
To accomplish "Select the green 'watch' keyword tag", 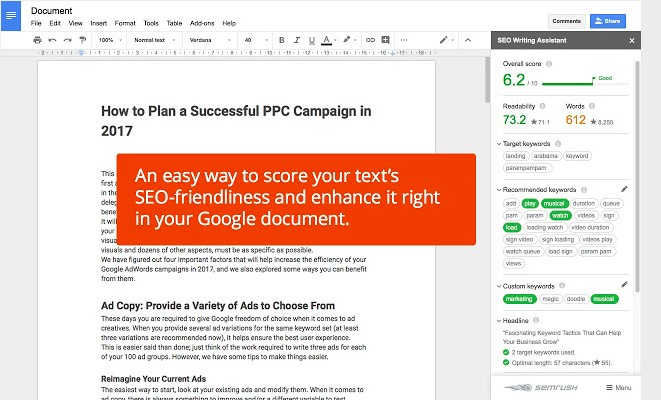I will 560,215.
